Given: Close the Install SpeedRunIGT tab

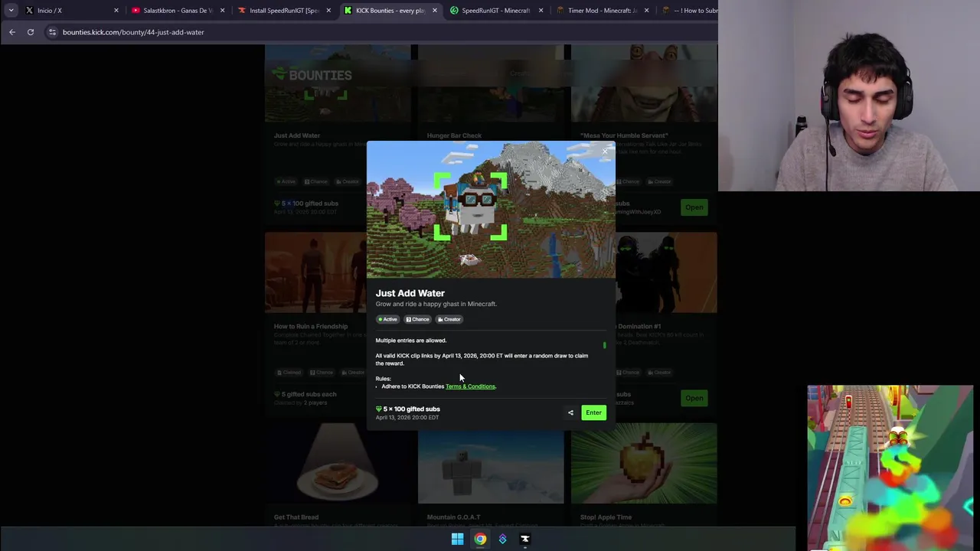Looking at the screenshot, I should [x=328, y=11].
